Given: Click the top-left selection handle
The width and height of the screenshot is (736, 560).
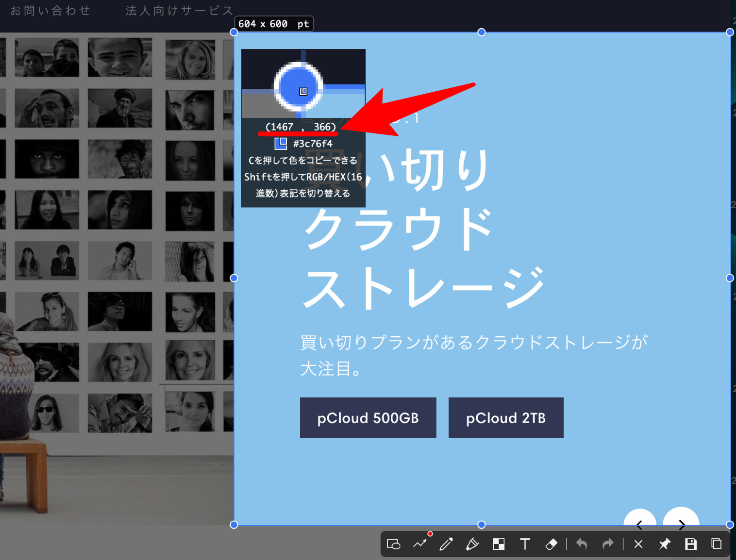Looking at the screenshot, I should pos(234,32).
